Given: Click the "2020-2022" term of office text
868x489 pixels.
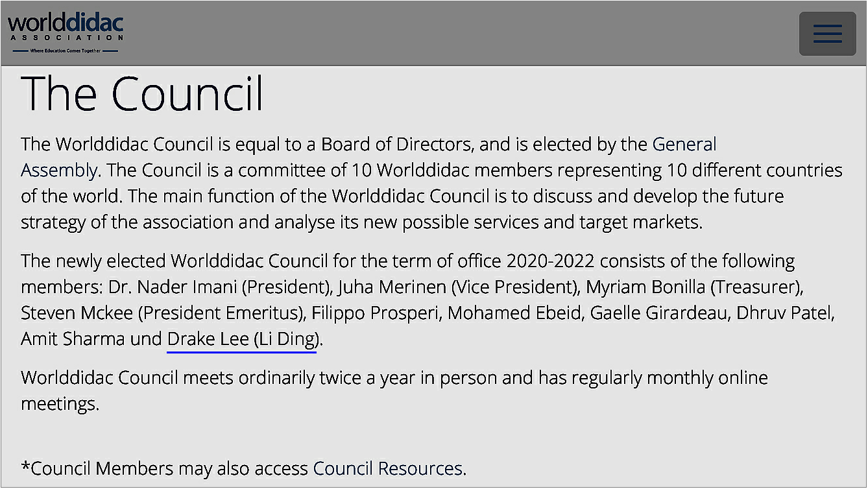Looking at the screenshot, I should [551, 261].
